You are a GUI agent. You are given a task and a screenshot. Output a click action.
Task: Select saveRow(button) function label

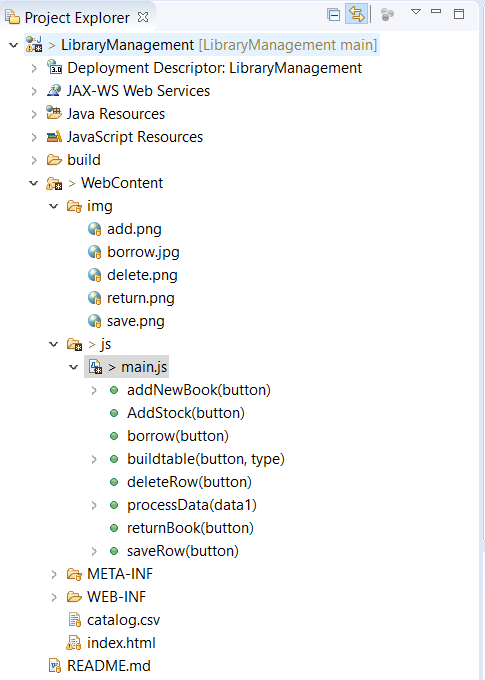[183, 551]
